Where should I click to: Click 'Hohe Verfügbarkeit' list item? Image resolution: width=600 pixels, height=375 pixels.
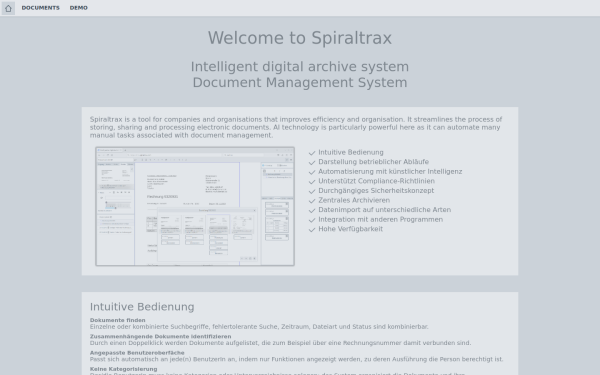click(351, 229)
